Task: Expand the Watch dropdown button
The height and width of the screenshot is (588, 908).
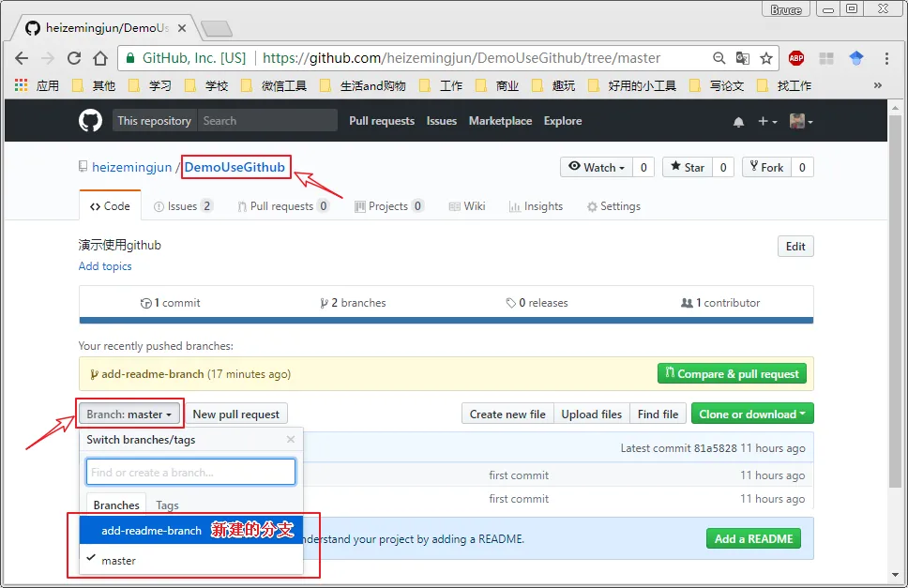Action: click(x=597, y=167)
